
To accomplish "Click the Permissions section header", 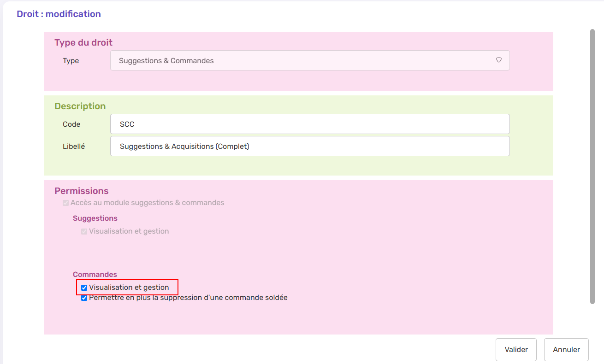I will [x=81, y=190].
